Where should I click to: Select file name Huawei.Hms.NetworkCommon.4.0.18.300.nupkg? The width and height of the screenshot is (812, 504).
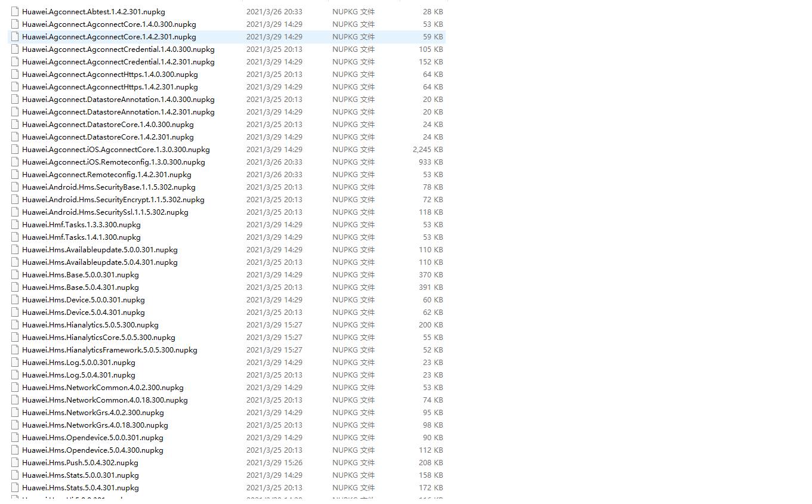click(x=105, y=400)
